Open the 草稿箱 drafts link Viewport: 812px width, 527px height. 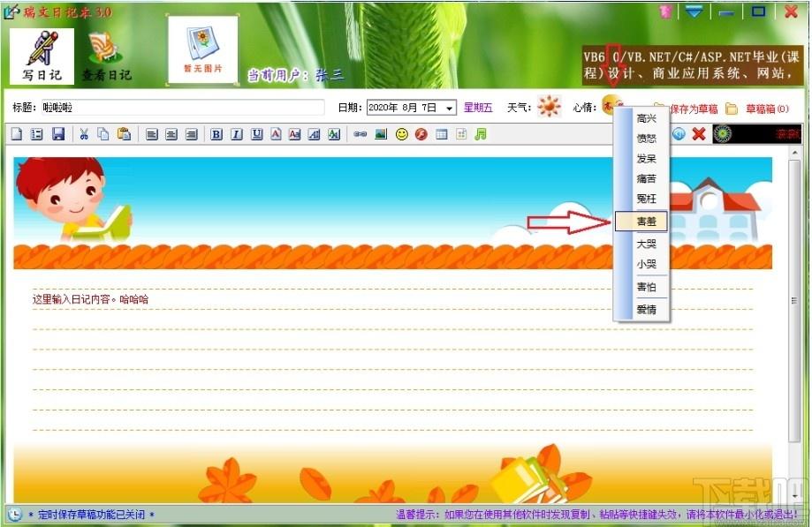pos(767,109)
